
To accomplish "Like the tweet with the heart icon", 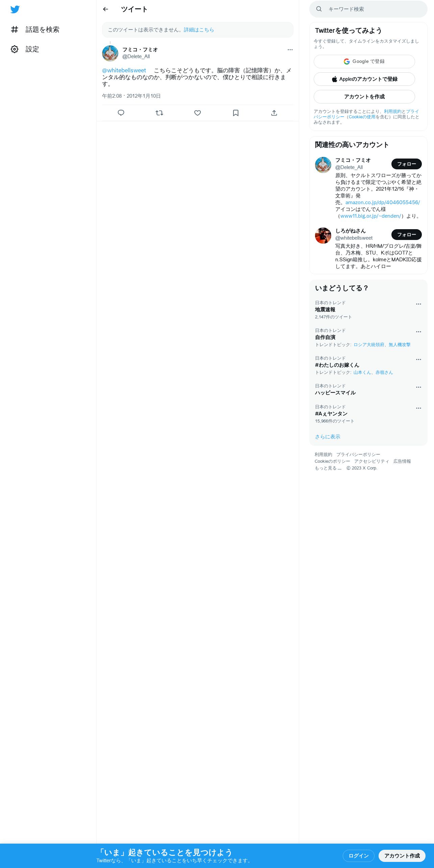I will tap(198, 113).
